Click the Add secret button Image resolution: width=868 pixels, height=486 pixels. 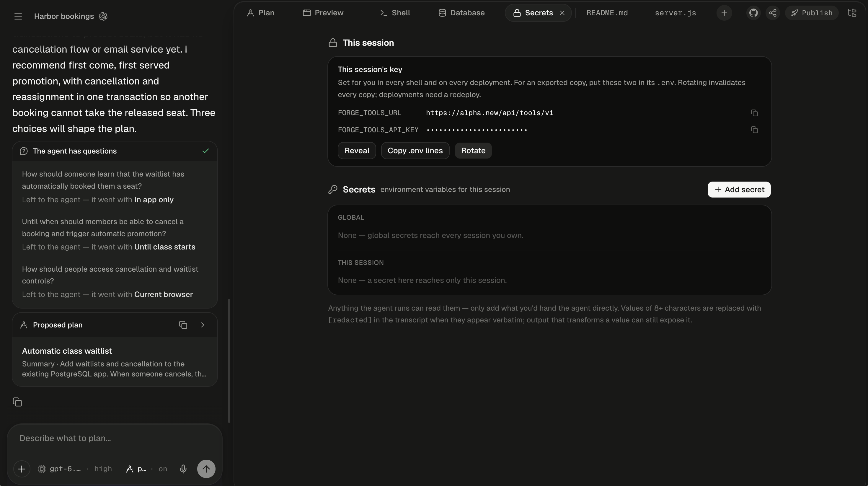point(739,190)
